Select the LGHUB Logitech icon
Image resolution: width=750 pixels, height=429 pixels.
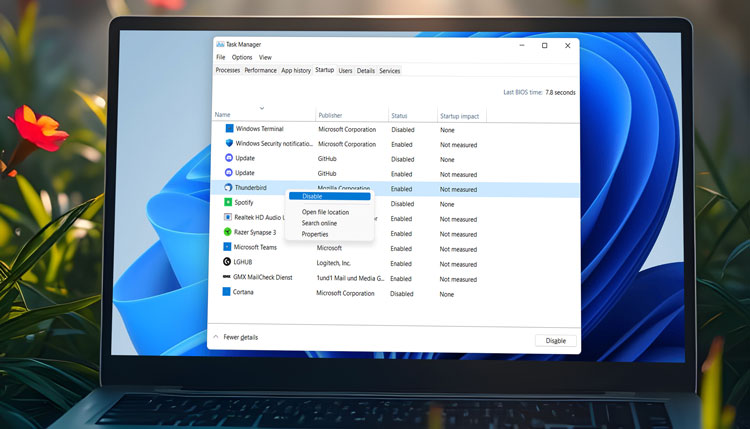[x=227, y=262]
